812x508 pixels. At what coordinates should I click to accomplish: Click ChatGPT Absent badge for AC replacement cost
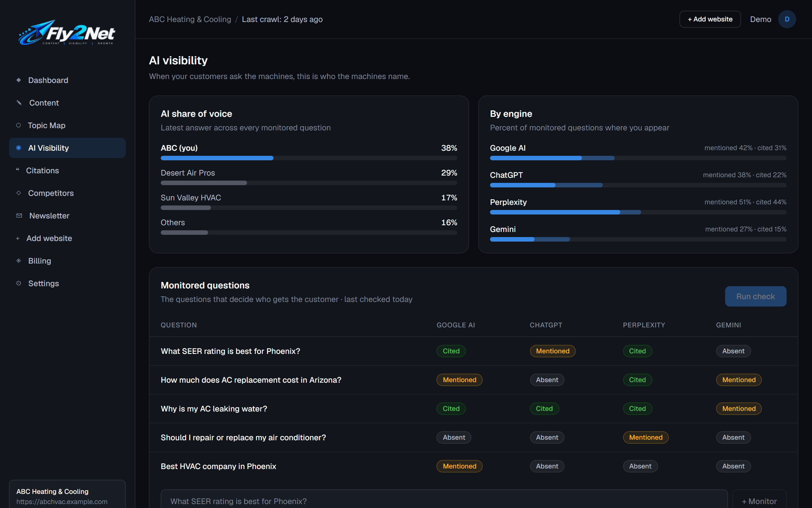547,380
